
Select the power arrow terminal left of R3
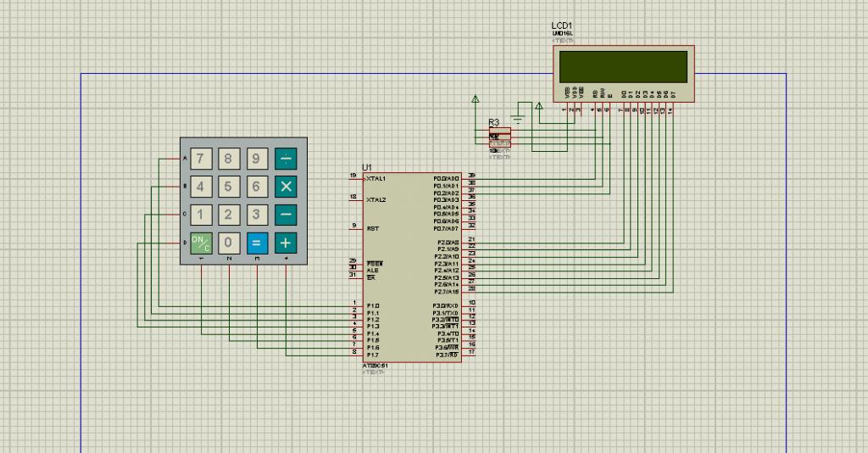click(x=475, y=99)
